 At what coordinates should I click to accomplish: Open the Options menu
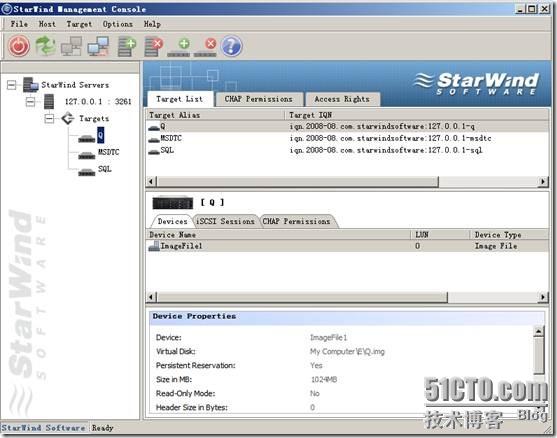(x=117, y=24)
